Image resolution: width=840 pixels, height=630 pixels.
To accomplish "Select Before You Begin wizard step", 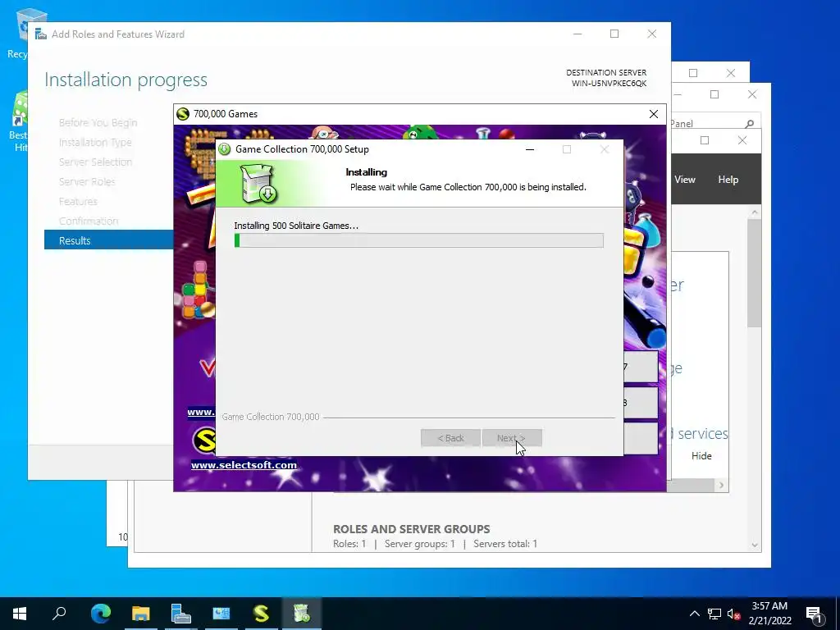I will (98, 123).
